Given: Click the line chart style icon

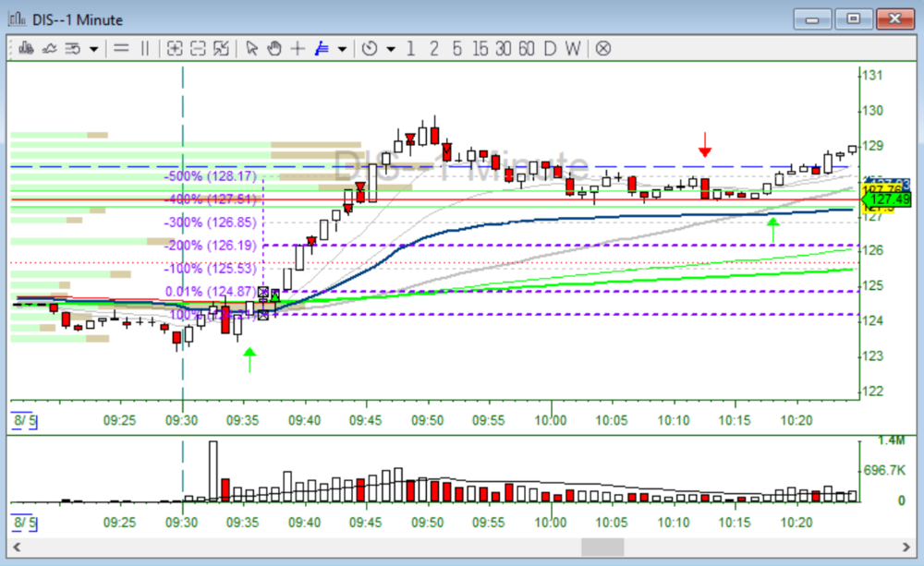Looking at the screenshot, I should click(49, 49).
